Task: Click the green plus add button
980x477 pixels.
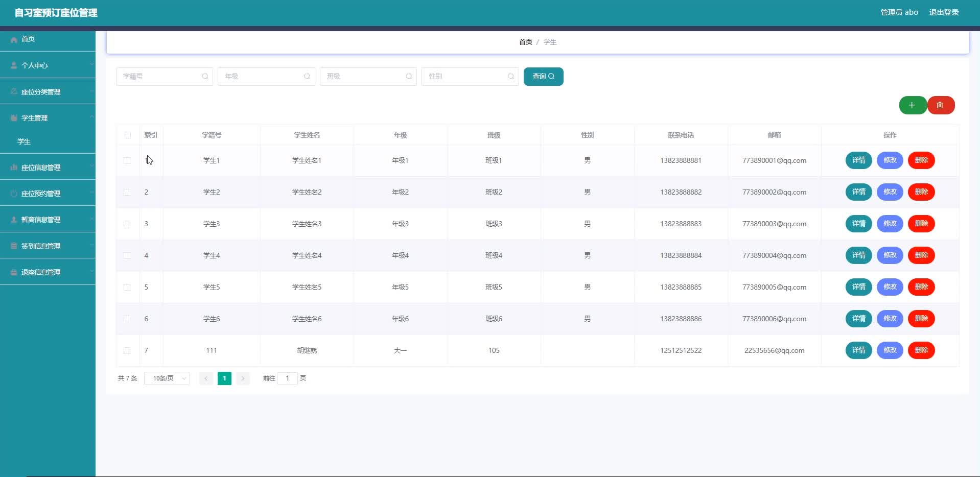Action: point(912,105)
